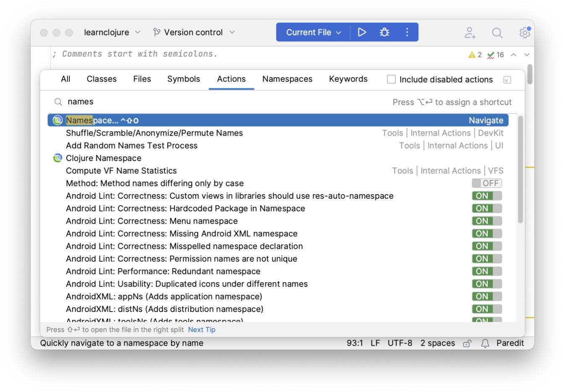This screenshot has width=565, height=392.
Task: Click the version control branch icon
Action: pos(157,32)
